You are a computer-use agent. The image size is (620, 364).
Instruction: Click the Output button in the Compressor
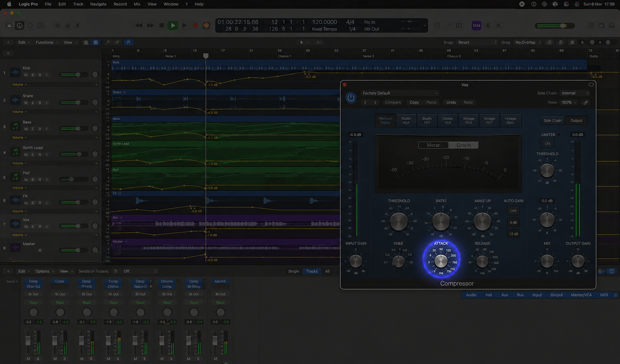pyautogui.click(x=576, y=120)
